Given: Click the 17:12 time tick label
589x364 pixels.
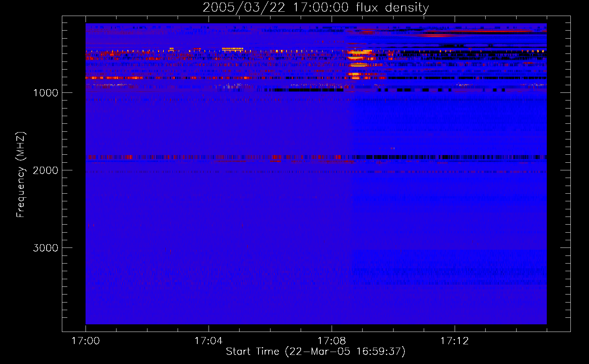Looking at the screenshot, I should 455,341.
